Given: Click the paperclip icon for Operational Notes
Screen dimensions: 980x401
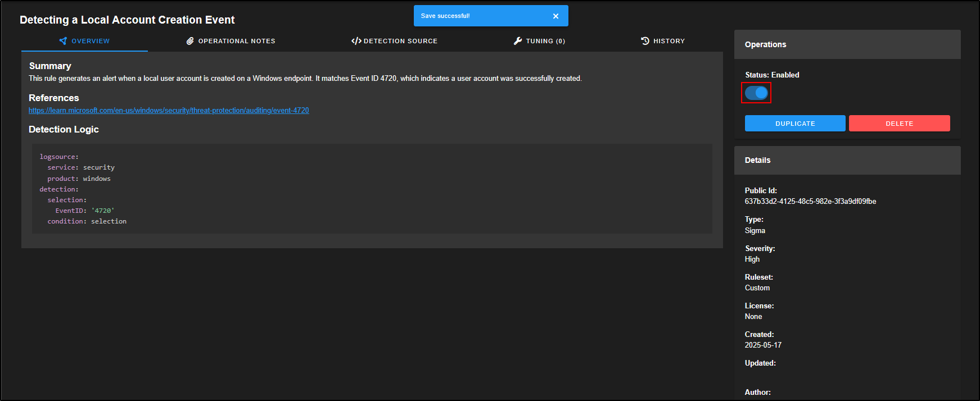Looking at the screenshot, I should (x=190, y=41).
